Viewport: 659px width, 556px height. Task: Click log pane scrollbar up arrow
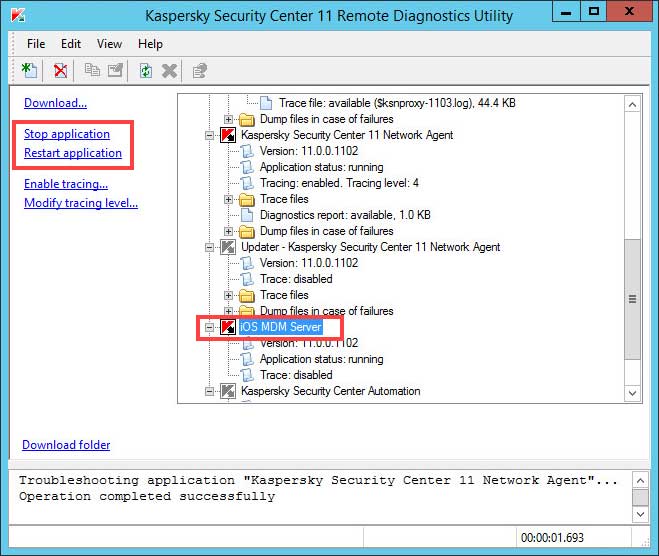click(640, 480)
